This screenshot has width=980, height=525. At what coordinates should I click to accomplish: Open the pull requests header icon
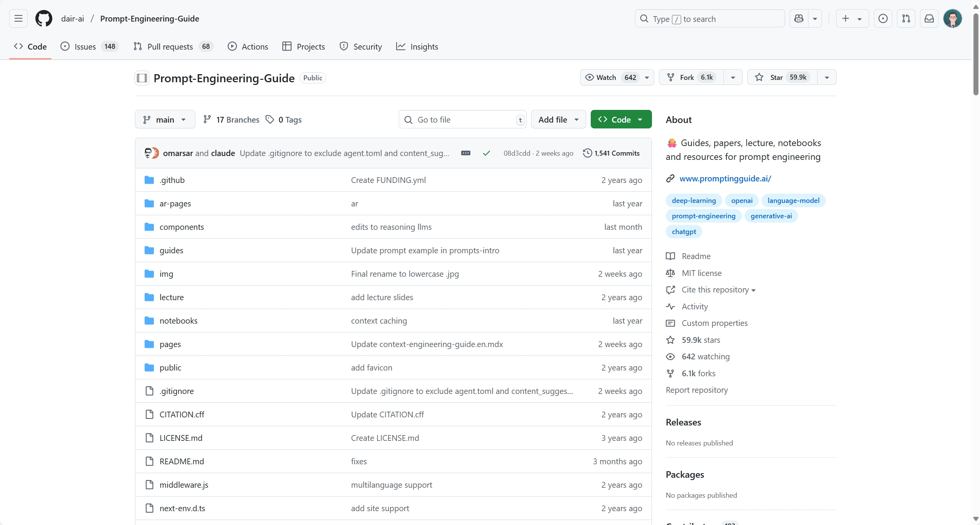pos(906,18)
